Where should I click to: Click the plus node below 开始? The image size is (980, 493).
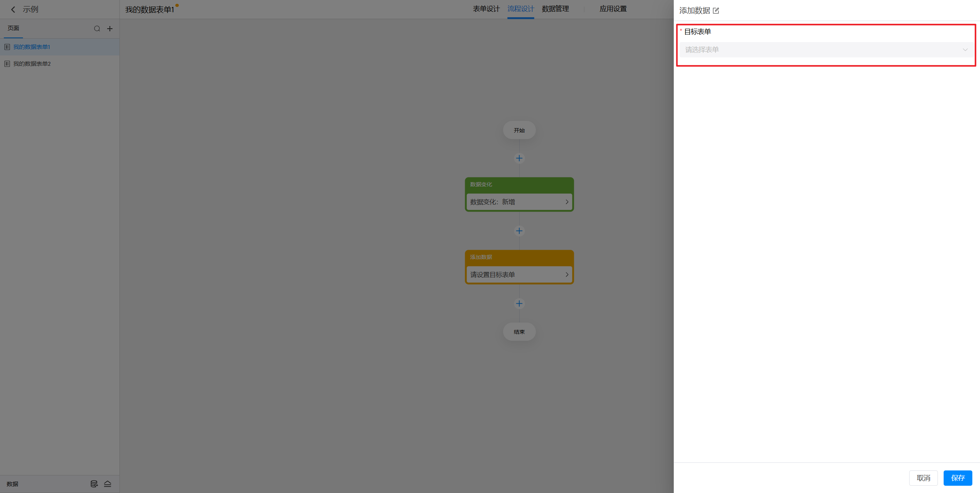519,158
